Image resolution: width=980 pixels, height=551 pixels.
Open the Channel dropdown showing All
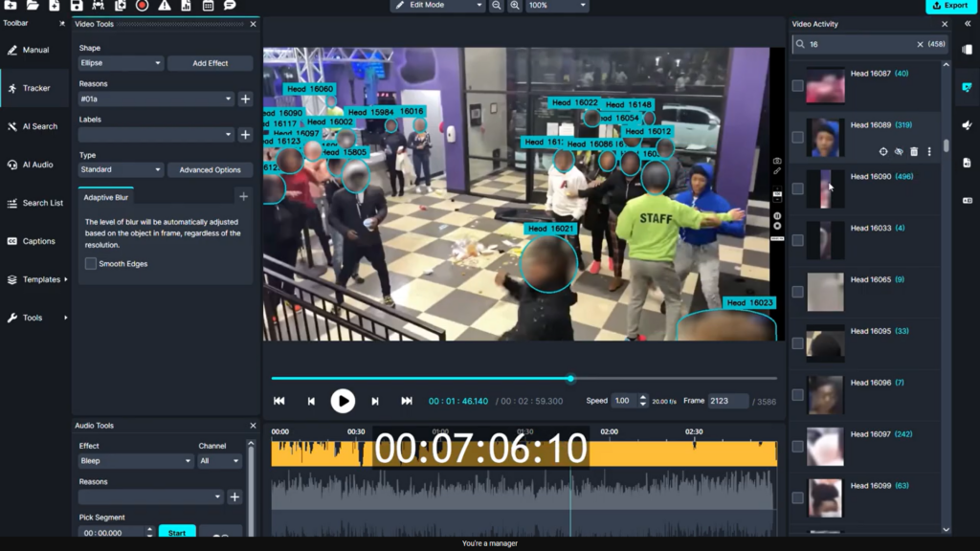(219, 460)
